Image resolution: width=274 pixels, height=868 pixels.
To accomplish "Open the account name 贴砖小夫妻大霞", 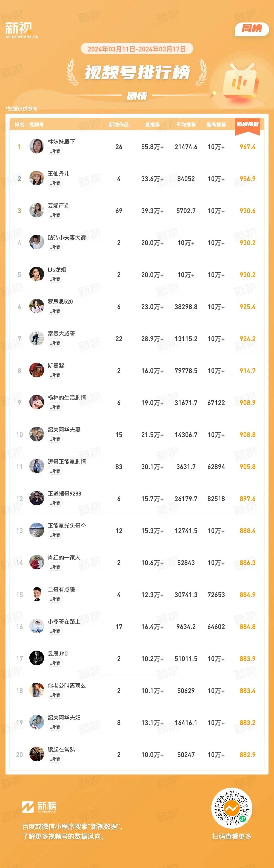I will tap(67, 238).
